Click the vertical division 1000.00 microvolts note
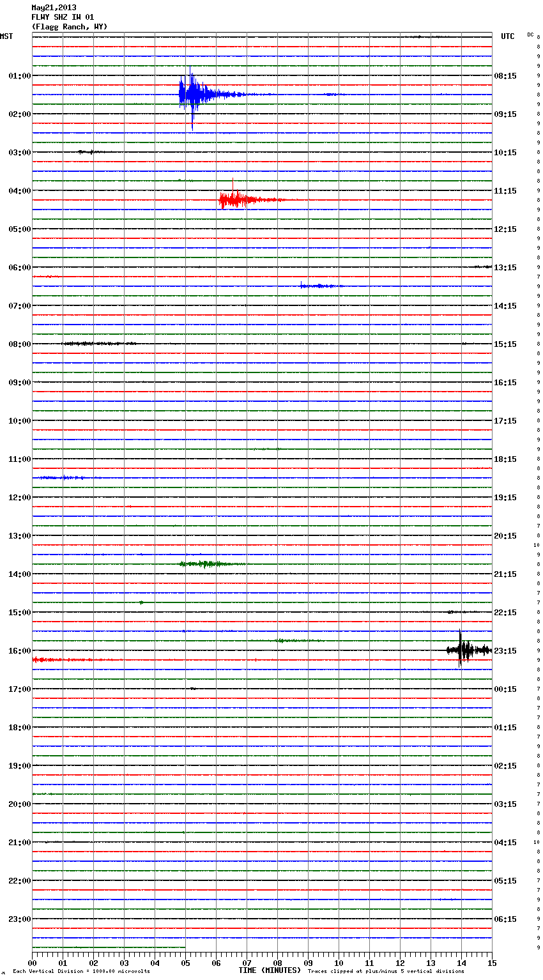The width and height of the screenshot is (543, 980). pyautogui.click(x=81, y=971)
